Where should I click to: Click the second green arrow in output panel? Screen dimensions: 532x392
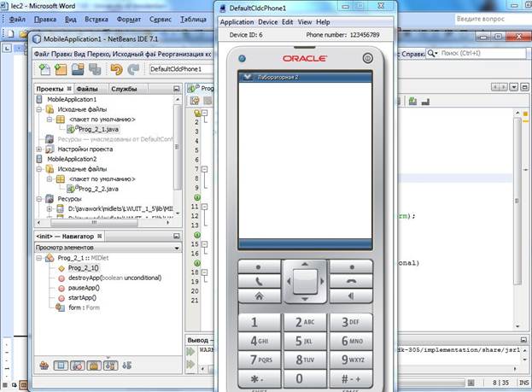190,364
